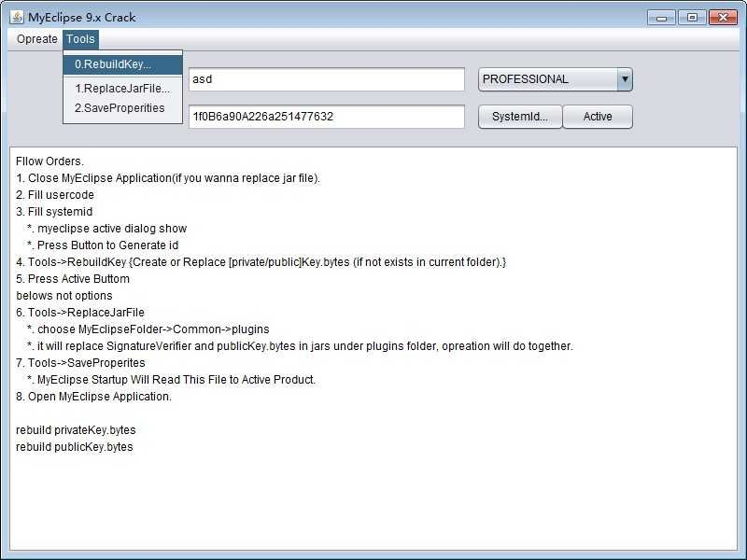Click the "7. Tools->SaveProperites" line

pyautogui.click(x=80, y=363)
